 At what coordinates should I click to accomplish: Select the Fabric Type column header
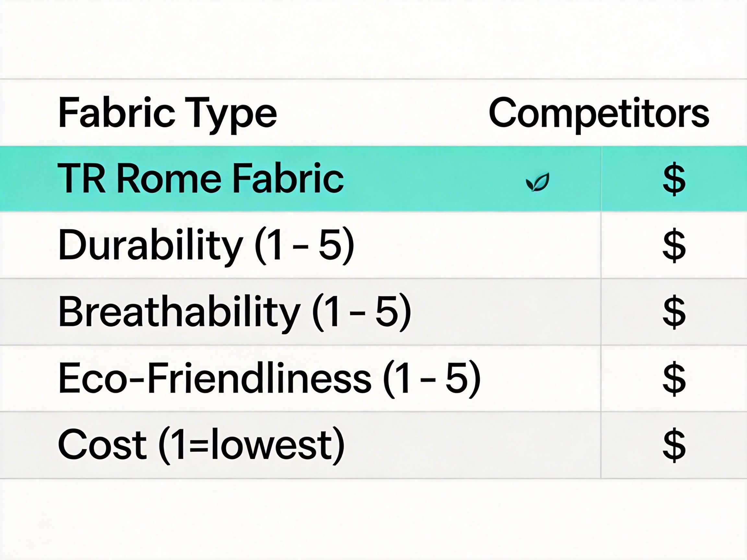pos(168,113)
